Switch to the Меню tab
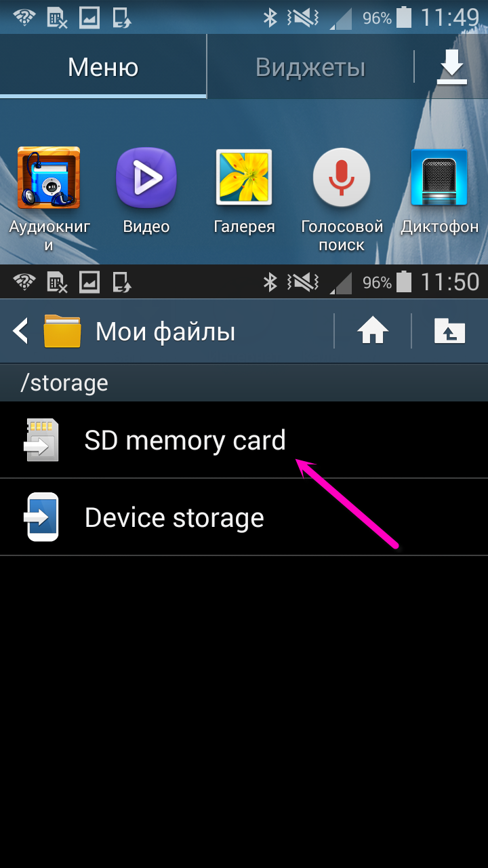 [x=103, y=67]
